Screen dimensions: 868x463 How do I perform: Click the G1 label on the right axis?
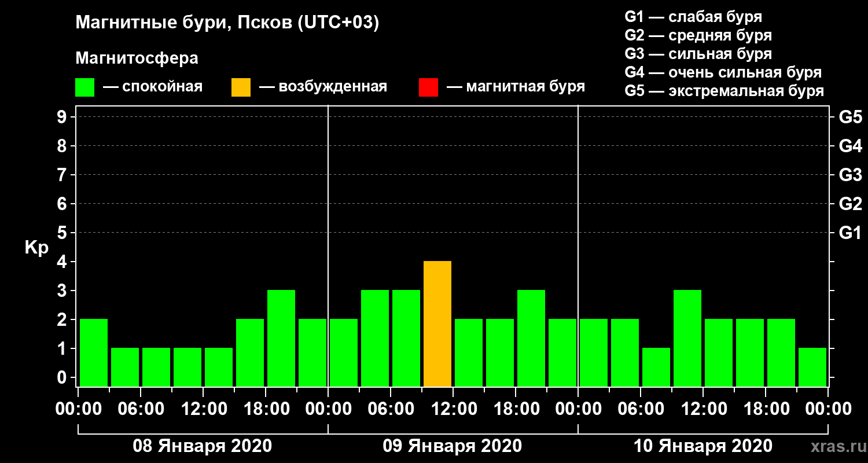850,233
